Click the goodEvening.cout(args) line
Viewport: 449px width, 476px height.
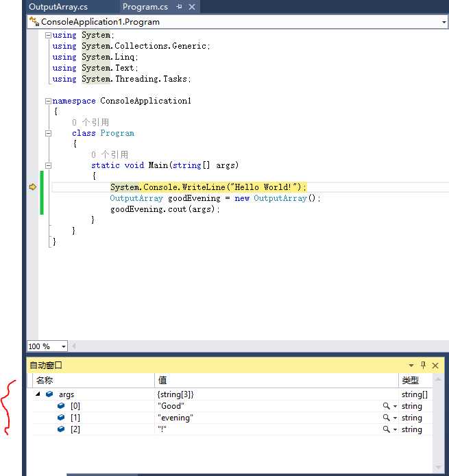coord(165,209)
